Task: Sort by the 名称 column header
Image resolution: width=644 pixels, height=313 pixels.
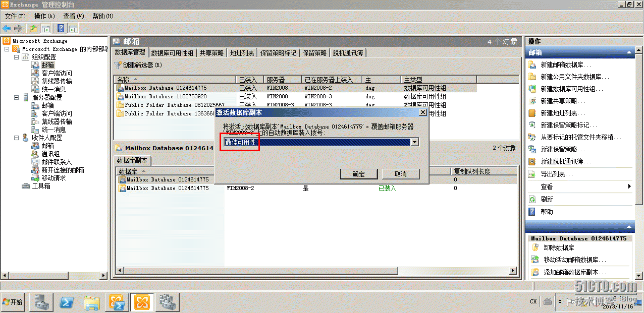Action: pos(175,79)
